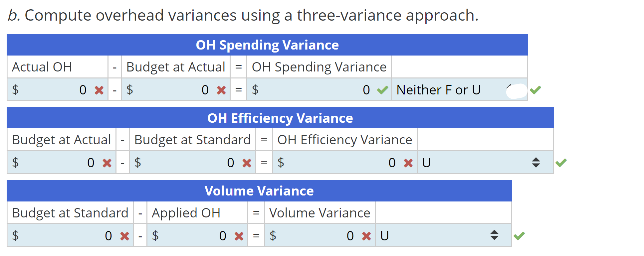Open the U dropdown in Volume Variance

click(495, 235)
